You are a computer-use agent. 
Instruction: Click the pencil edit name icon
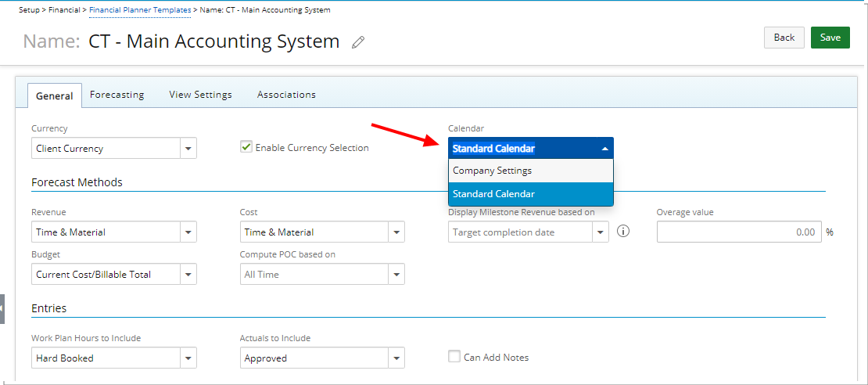coord(358,42)
